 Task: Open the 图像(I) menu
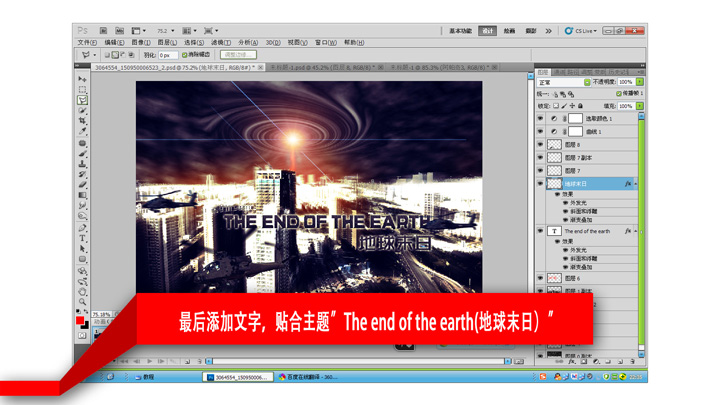click(141, 43)
